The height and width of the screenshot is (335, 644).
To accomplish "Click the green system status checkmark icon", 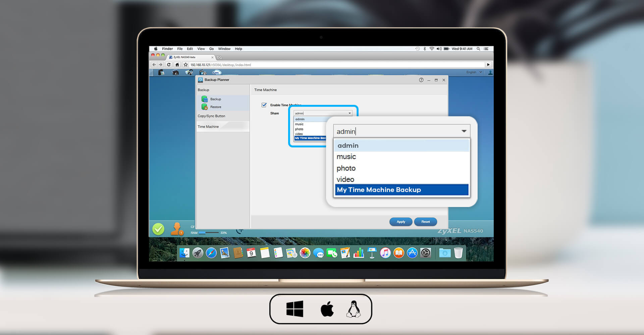I will pos(158,229).
